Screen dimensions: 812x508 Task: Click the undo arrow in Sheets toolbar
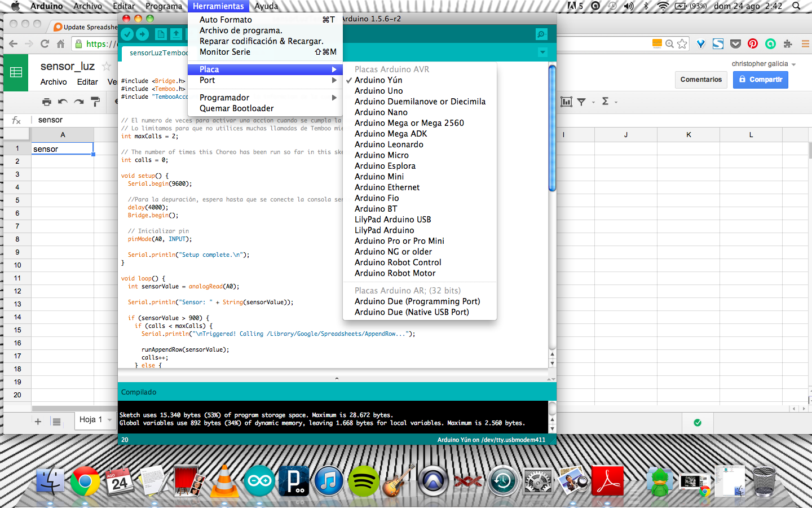coord(63,102)
